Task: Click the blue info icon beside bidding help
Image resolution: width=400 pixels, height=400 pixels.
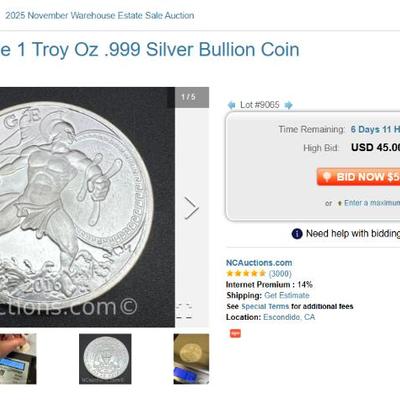Action: tap(297, 234)
